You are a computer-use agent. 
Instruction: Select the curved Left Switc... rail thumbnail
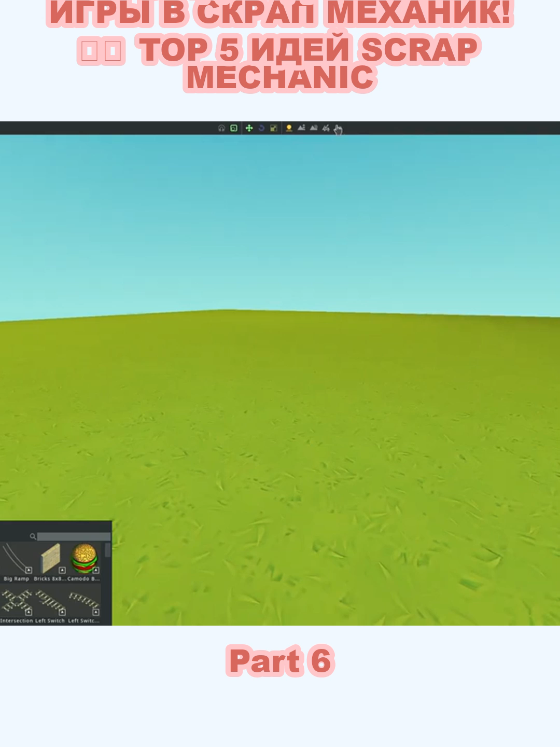(84, 601)
